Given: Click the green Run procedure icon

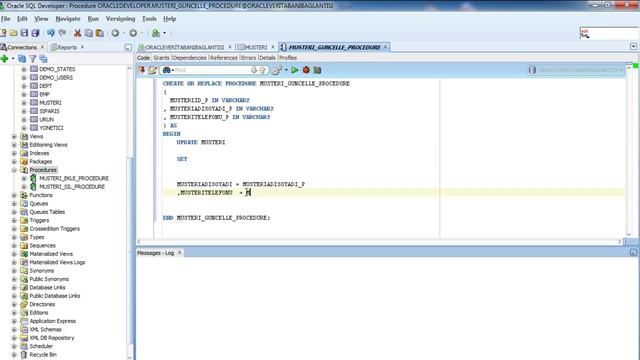Looking at the screenshot, I should coord(294,70).
